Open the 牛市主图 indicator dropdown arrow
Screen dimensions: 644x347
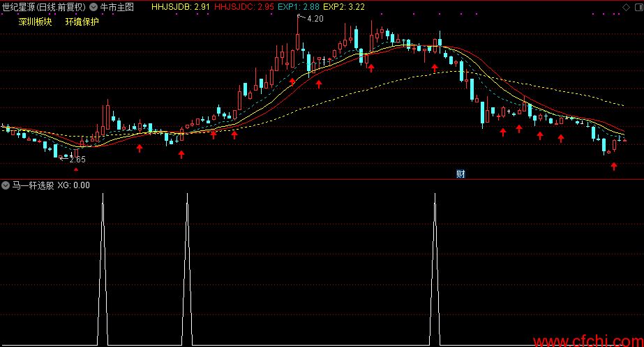(x=93, y=7)
